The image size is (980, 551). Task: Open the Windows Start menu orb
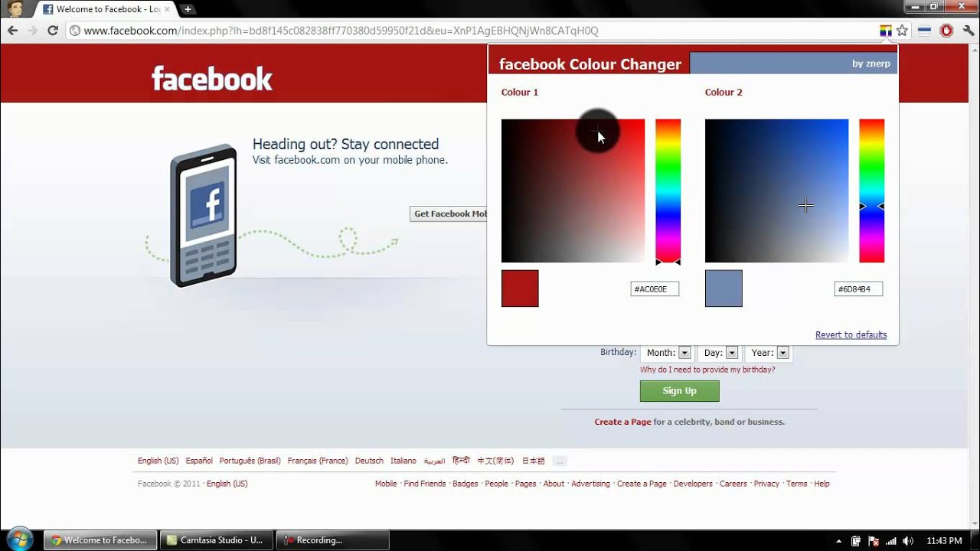[19, 540]
